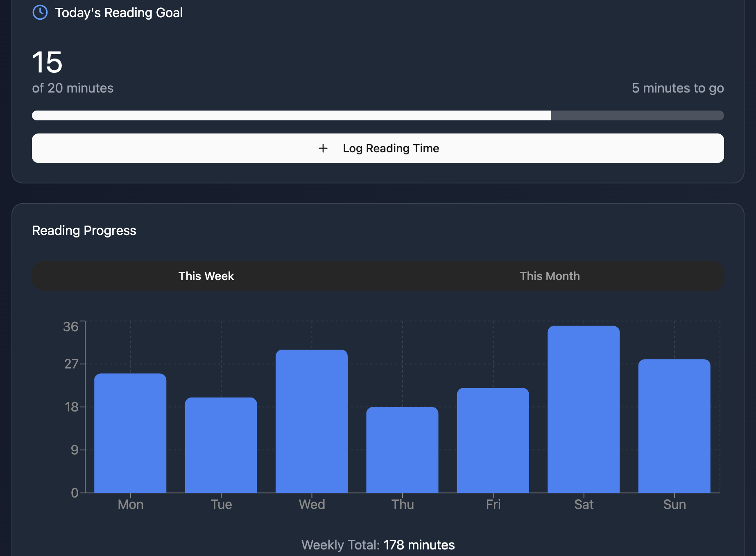
Task: Click the clock icon beside Today's Reading Goal
Action: (40, 12)
